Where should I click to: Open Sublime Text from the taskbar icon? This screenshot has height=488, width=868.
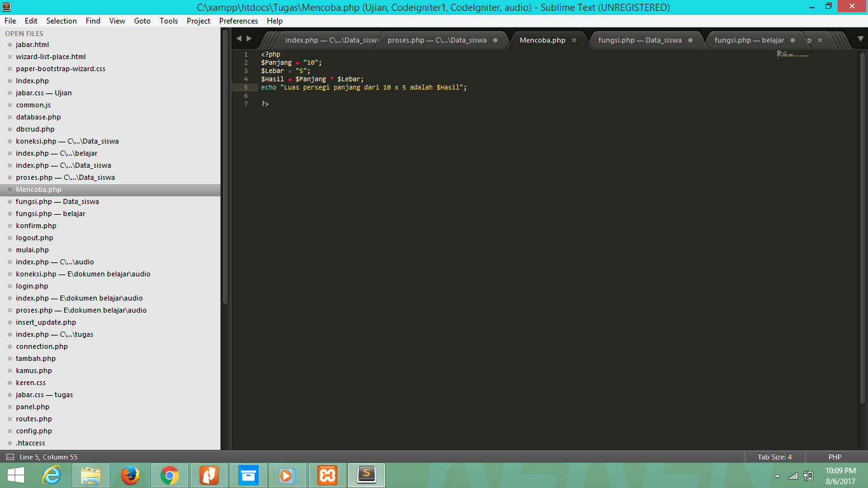click(x=367, y=475)
